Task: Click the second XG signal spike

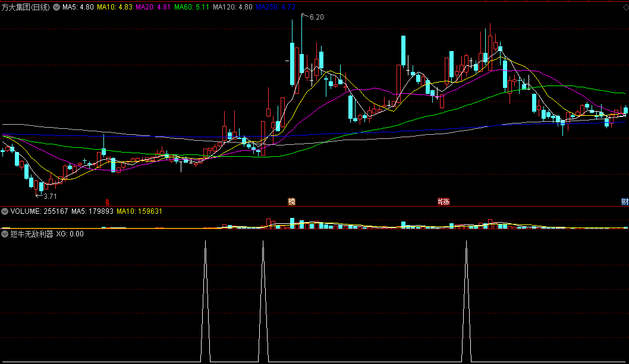Action: click(x=263, y=300)
